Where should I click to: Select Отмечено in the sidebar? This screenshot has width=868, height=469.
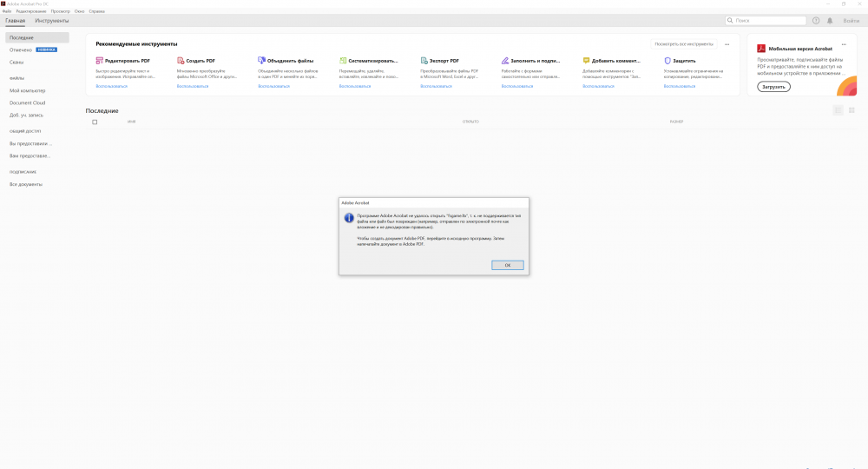click(x=21, y=50)
